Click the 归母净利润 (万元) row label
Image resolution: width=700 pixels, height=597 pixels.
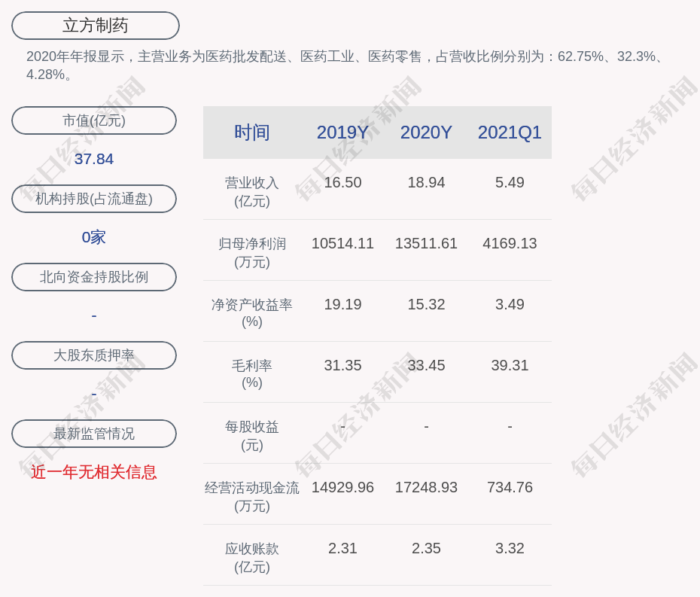point(252,253)
